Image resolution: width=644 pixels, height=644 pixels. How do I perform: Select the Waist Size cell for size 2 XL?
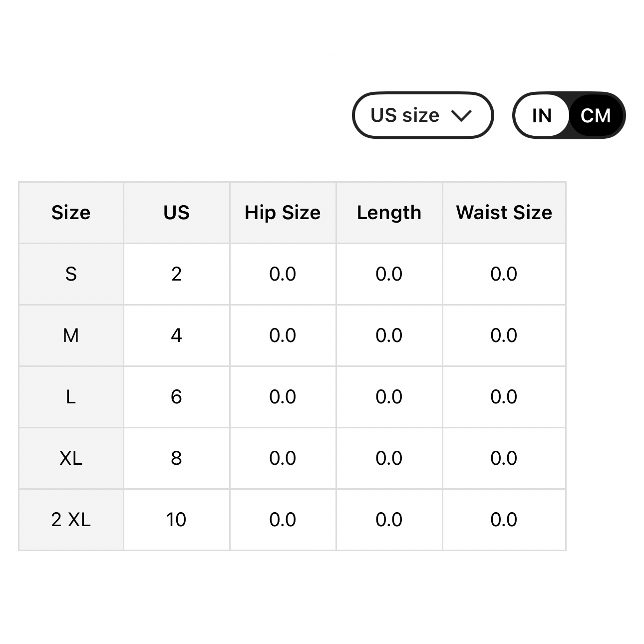[504, 519]
